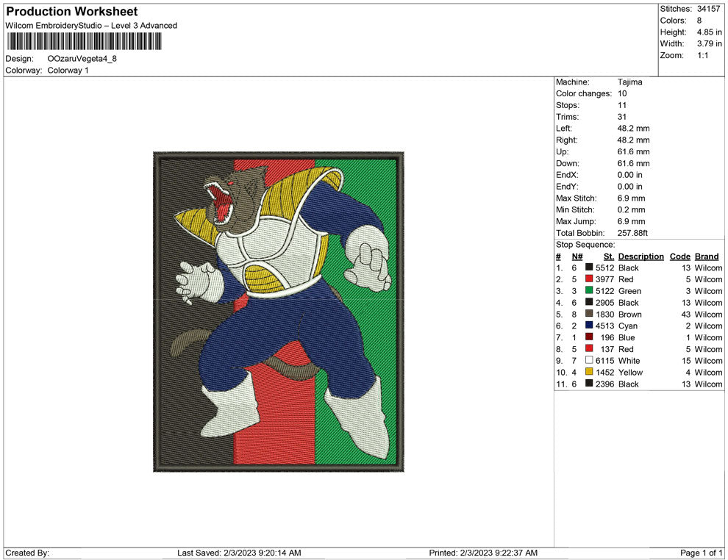Click the navy swatch labeled Cyan
Image resolution: width=728 pixels, height=560 pixels.
589,326
